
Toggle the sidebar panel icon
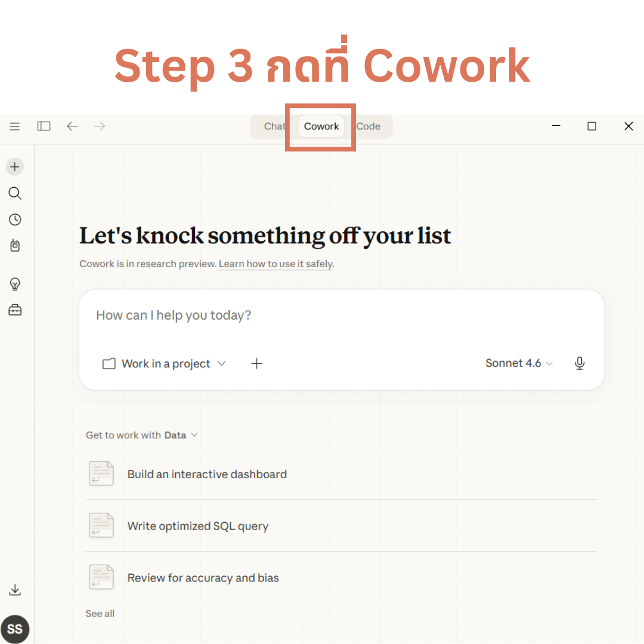[44, 126]
